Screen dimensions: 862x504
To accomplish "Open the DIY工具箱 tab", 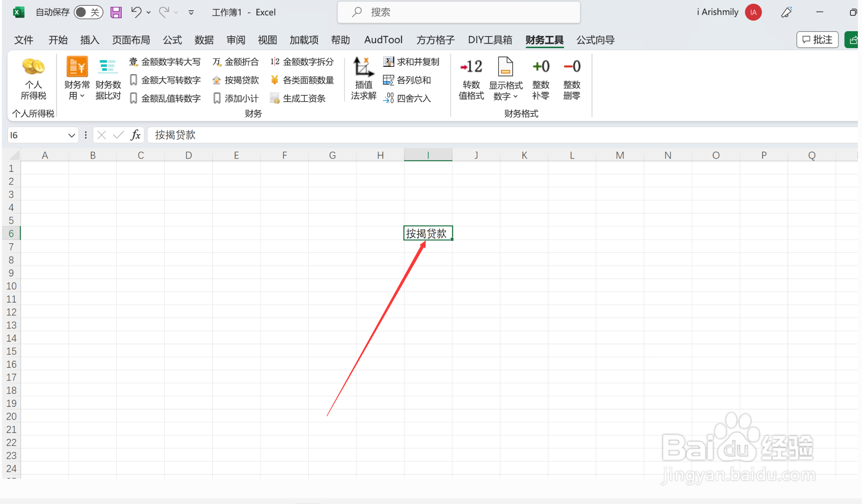I will coord(490,40).
